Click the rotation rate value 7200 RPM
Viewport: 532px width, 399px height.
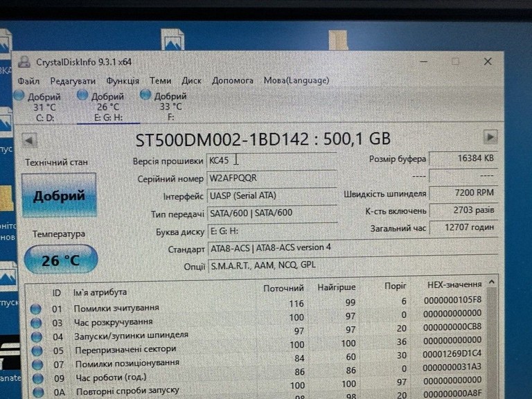click(463, 193)
